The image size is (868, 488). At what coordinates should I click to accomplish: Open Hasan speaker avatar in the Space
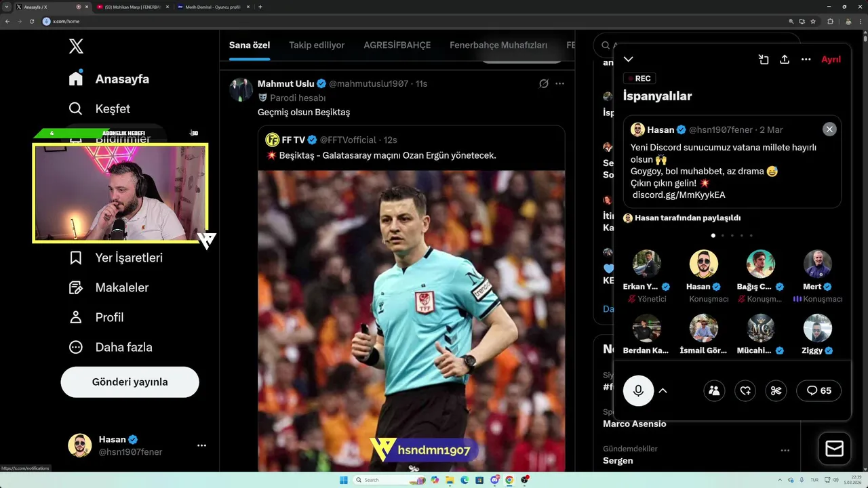pyautogui.click(x=703, y=264)
